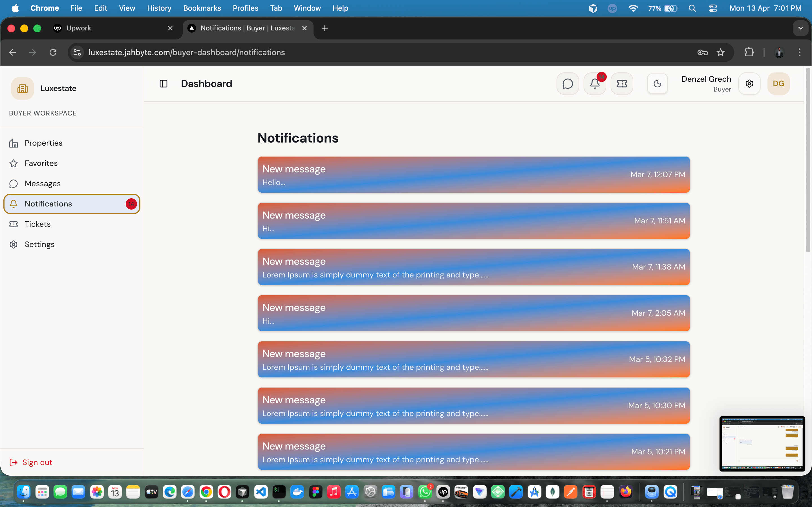This screenshot has width=812, height=507.
Task: Click the browser extensions puzzle icon
Action: pyautogui.click(x=749, y=52)
